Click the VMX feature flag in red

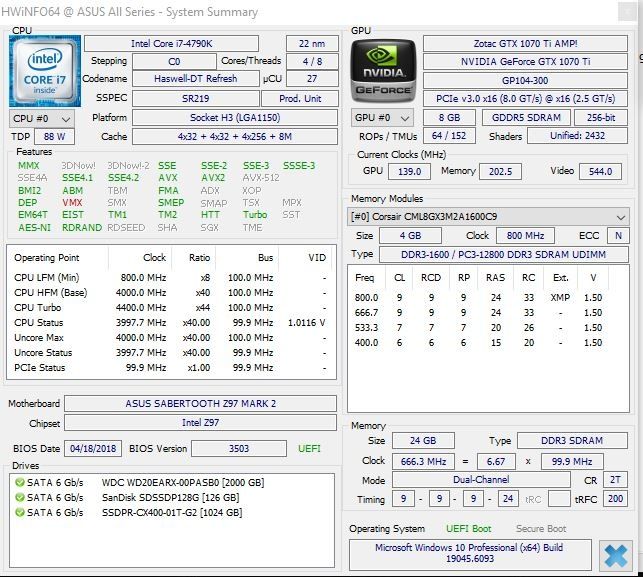(72, 203)
